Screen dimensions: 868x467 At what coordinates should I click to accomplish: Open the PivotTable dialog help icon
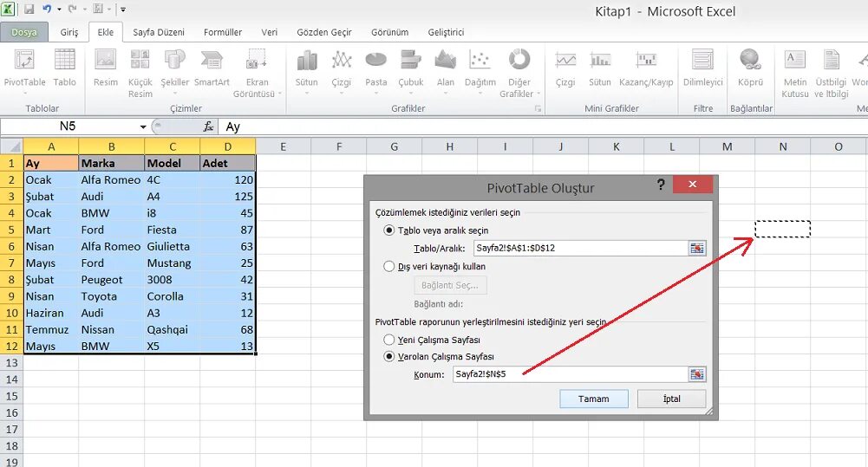(x=661, y=185)
